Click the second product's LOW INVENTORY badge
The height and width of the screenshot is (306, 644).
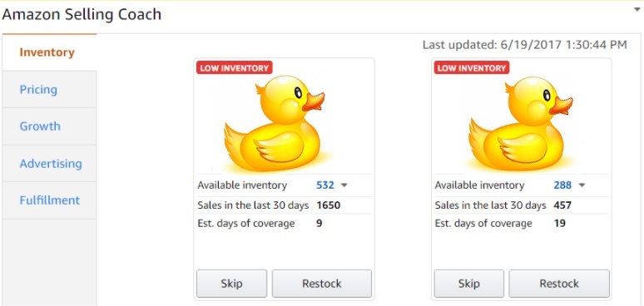tap(472, 67)
